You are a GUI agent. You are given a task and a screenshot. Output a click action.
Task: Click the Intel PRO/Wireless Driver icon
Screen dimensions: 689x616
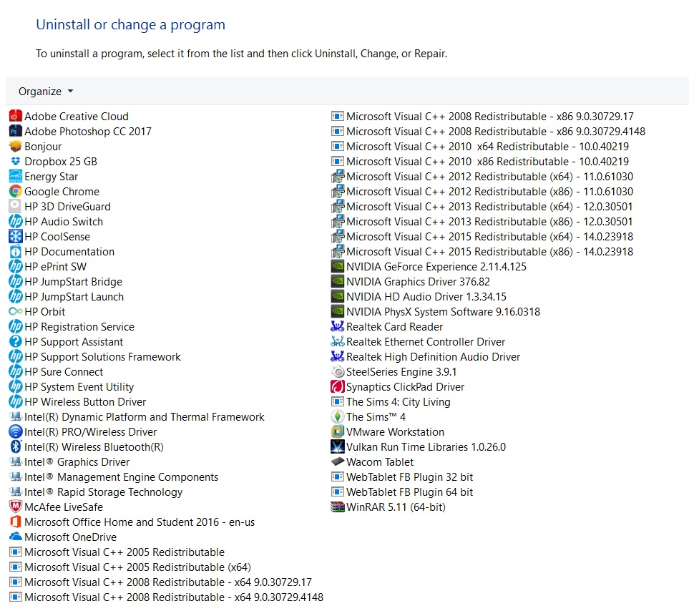15,432
